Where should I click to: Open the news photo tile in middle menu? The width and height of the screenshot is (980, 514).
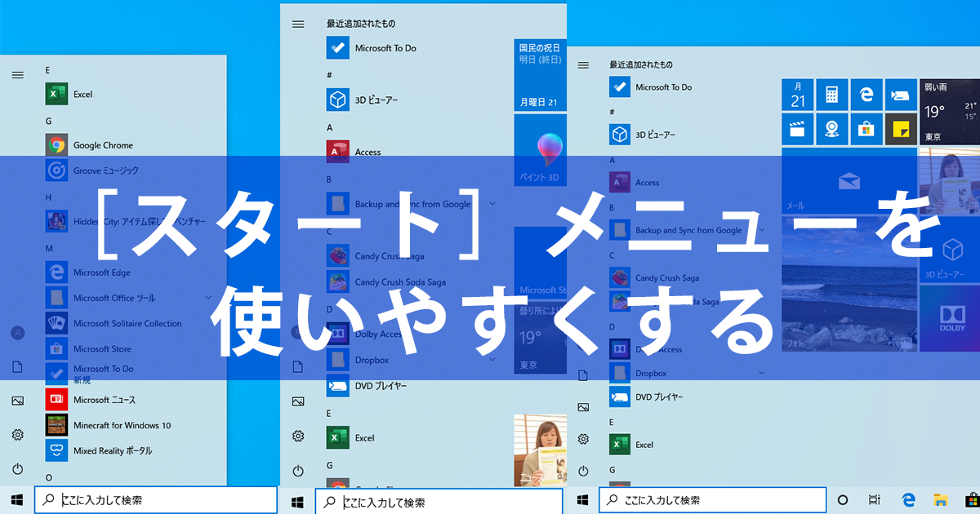(540, 450)
